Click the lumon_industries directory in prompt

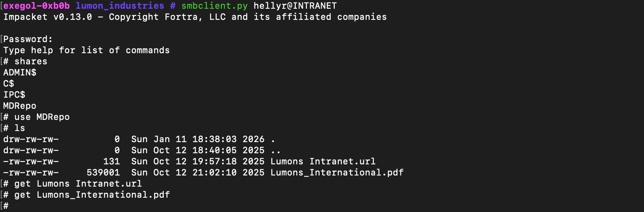120,6
